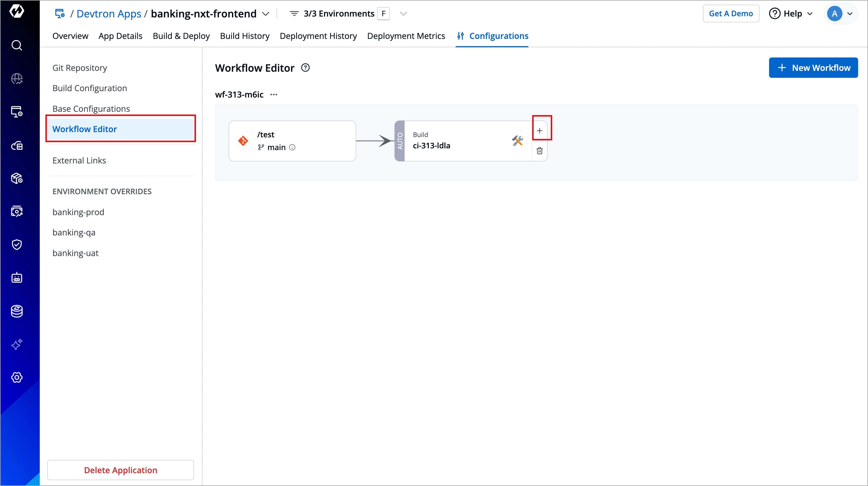Screen dimensions: 868x486
Task: Click the New Workflow button
Action: pyautogui.click(x=813, y=68)
